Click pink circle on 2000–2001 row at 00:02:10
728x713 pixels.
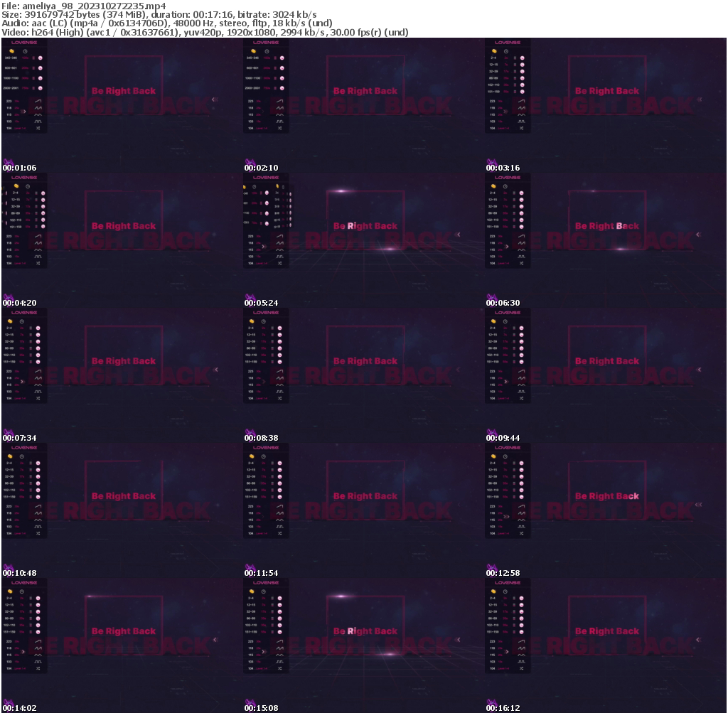pos(282,88)
